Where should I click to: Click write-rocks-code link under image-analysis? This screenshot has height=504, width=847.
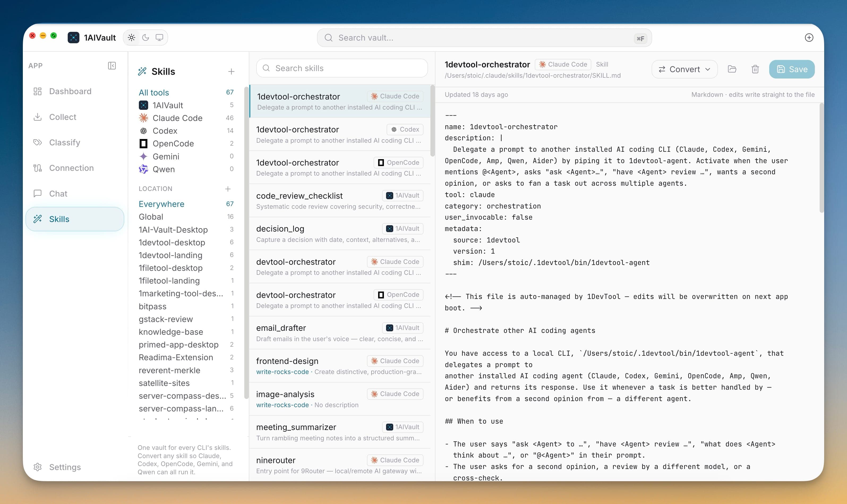click(283, 405)
